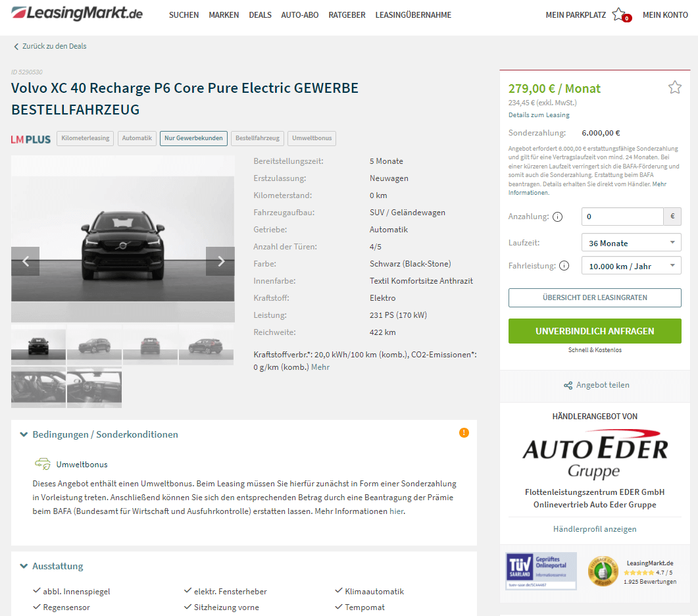Open the SUCHEN menu
Image resolution: width=698 pixels, height=616 pixels.
pyautogui.click(x=184, y=15)
